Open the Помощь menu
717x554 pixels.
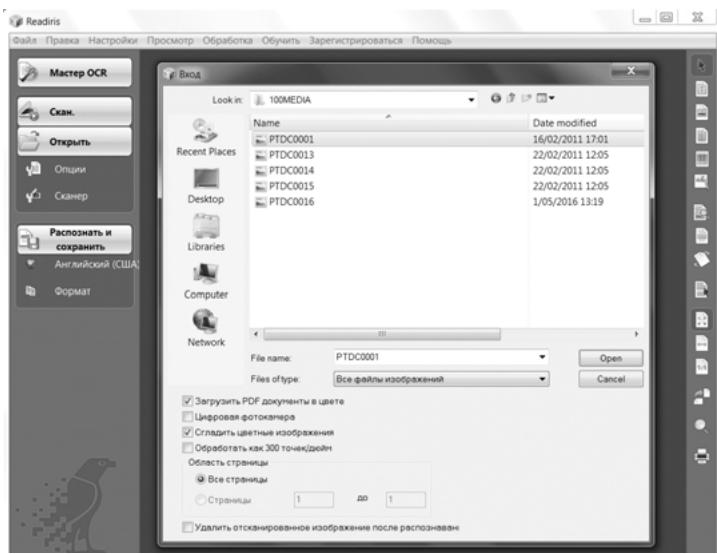click(432, 41)
